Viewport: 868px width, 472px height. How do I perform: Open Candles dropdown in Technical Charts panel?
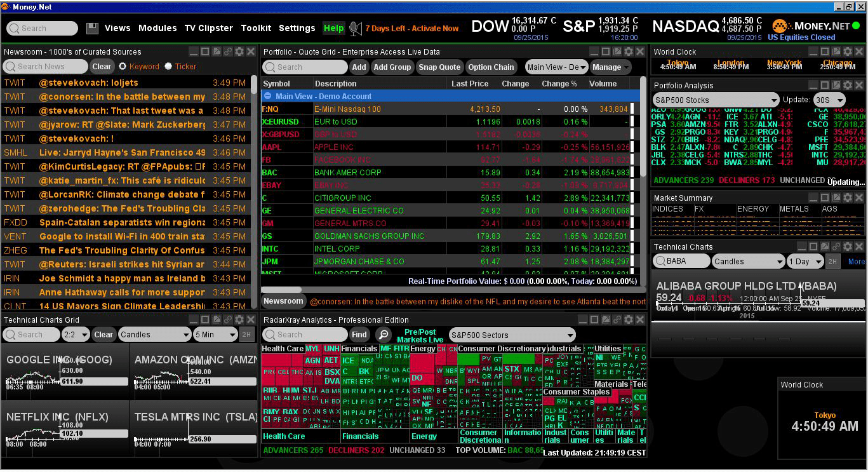pos(748,261)
